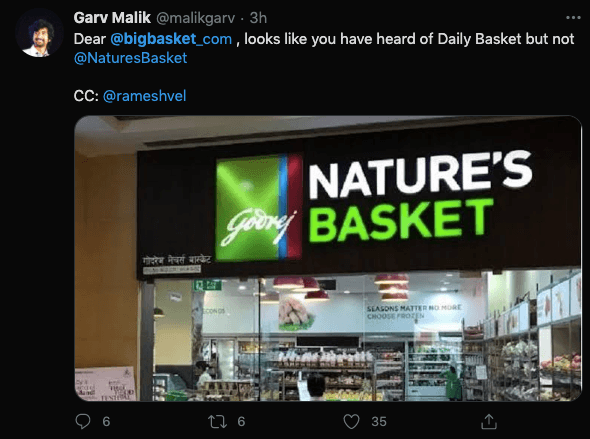Click the Garv Malik display name
590x439 pixels.
click(x=112, y=18)
